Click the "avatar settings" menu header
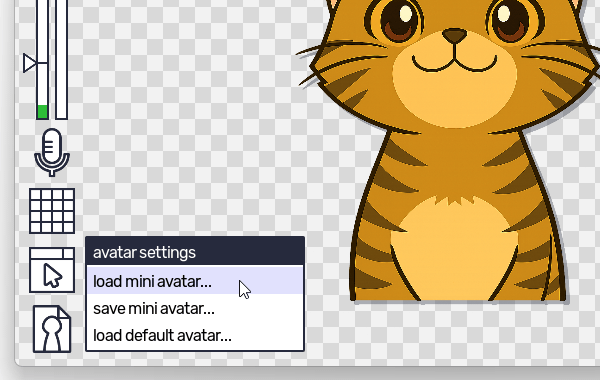This screenshot has height=380, width=600. 195,252
